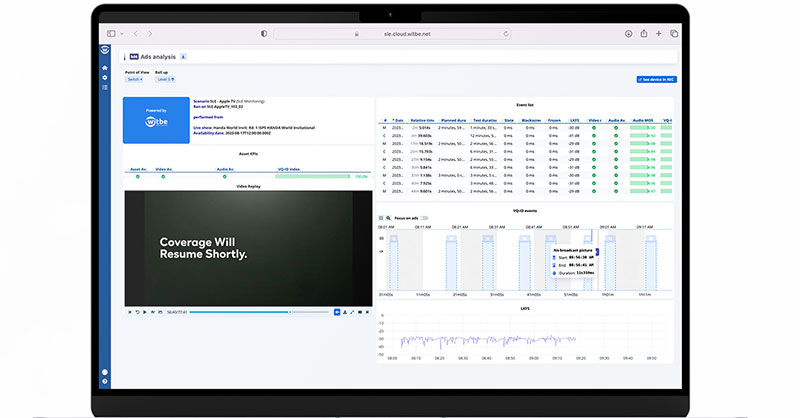This screenshot has width=800, height=418.
Task: Select the event row at 9.601s
Action: [x=526, y=191]
